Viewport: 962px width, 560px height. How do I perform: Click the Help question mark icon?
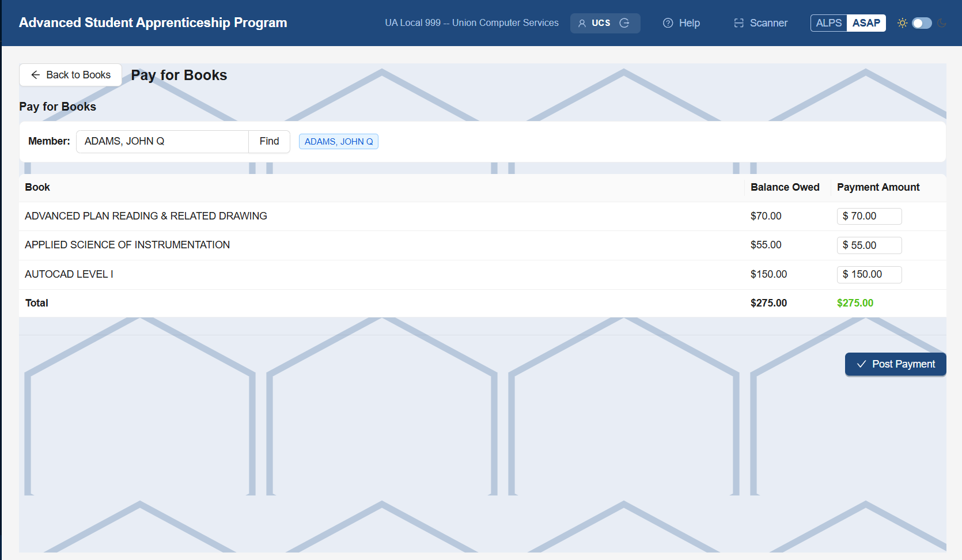pos(668,23)
